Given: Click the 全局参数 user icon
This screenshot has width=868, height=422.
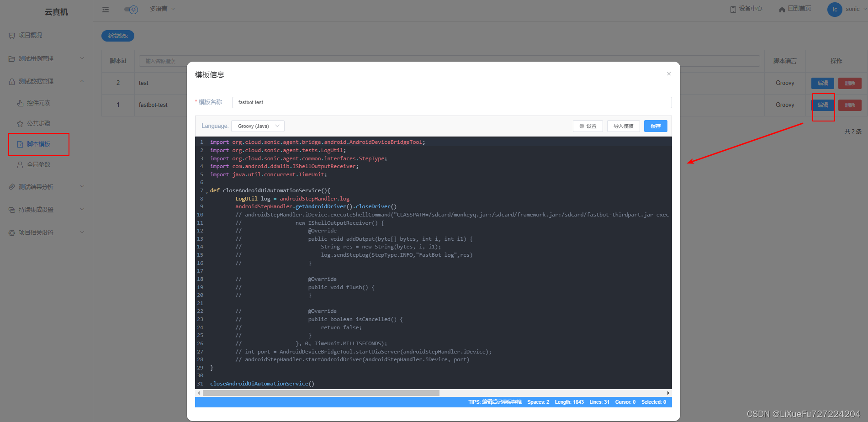Looking at the screenshot, I should [20, 164].
